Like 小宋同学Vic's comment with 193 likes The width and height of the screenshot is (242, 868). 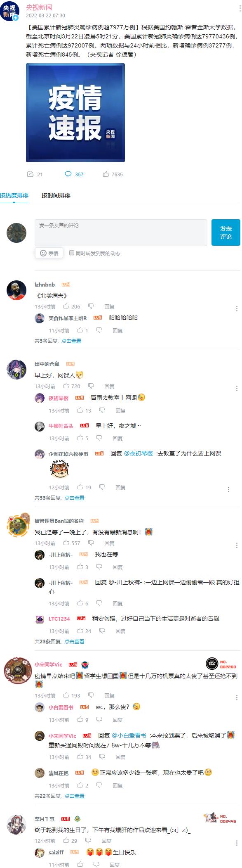(66, 695)
